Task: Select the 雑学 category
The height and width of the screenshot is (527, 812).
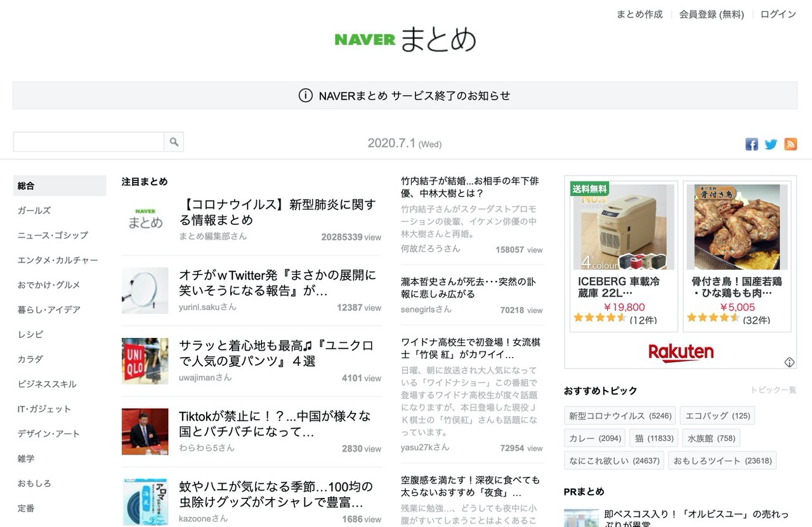Action: (x=26, y=459)
